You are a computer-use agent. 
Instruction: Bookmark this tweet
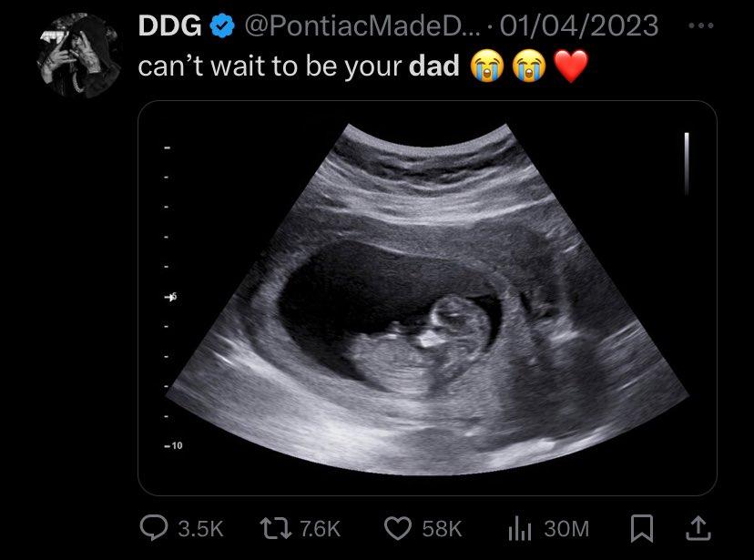(642, 528)
